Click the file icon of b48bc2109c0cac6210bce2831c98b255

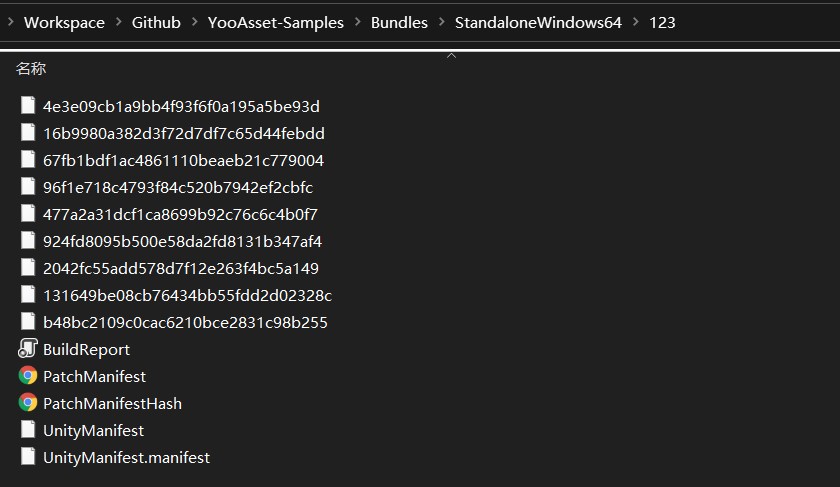tap(28, 321)
